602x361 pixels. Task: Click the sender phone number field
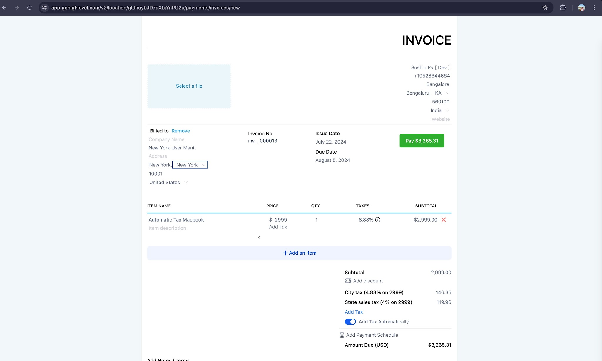(x=432, y=76)
